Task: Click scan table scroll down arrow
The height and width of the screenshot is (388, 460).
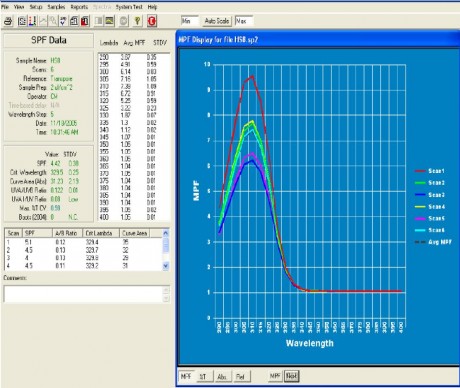Action: coord(166,266)
